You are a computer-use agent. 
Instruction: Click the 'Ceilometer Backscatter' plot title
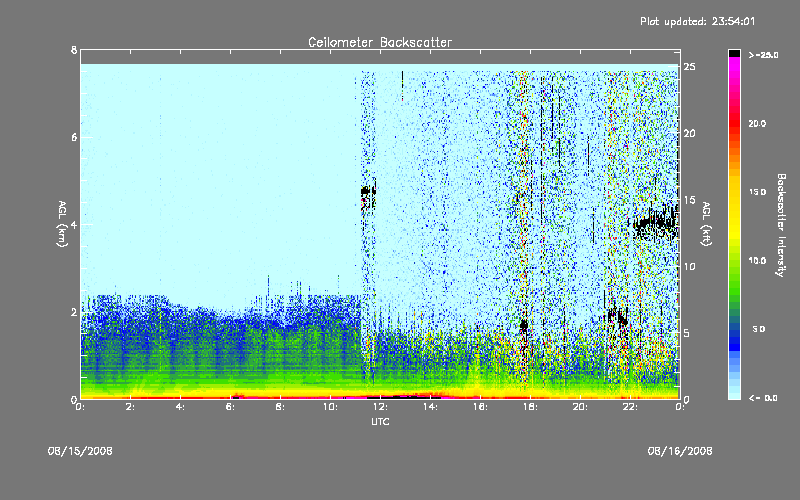coord(380,42)
